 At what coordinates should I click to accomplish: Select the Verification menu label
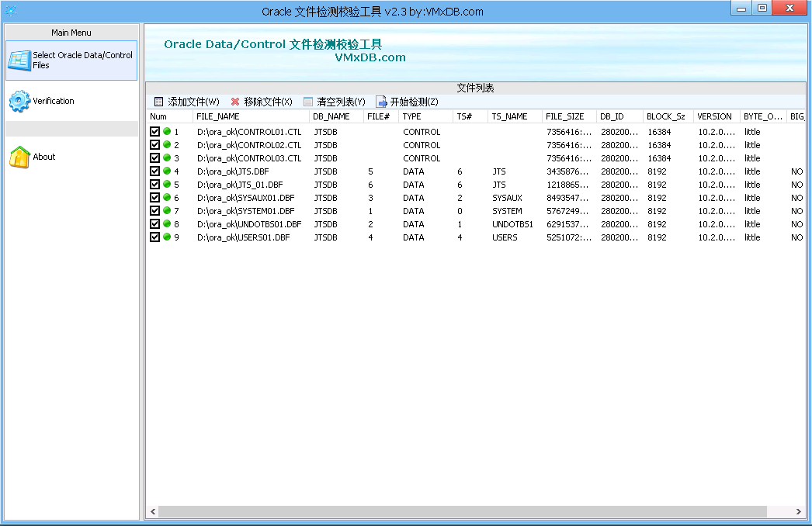click(x=54, y=101)
